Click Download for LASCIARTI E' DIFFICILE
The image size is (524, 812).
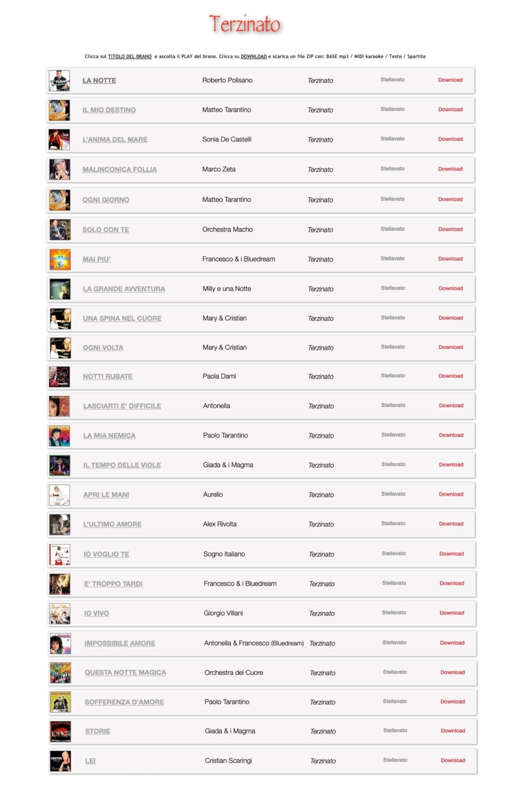(x=451, y=405)
